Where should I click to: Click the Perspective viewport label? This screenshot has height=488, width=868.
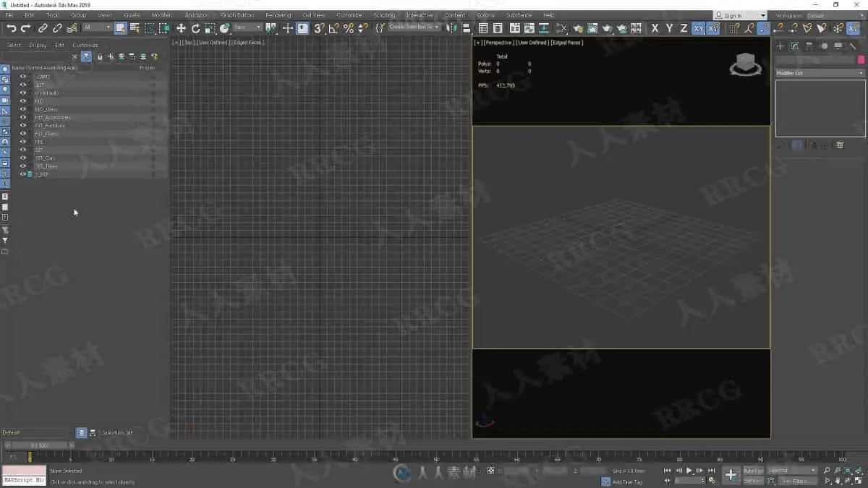[x=499, y=43]
